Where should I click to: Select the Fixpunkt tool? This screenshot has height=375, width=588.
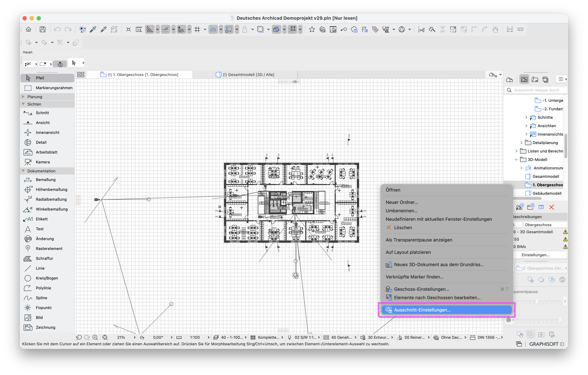click(47, 308)
